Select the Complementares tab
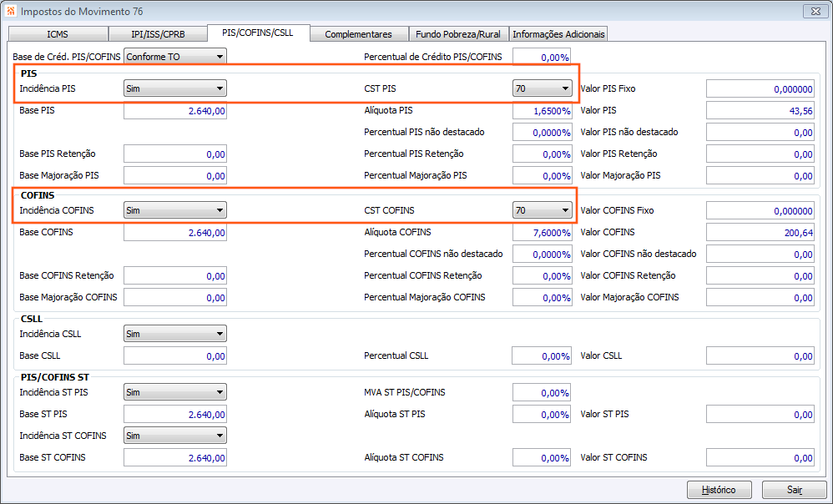This screenshot has width=833, height=504. pos(358,34)
